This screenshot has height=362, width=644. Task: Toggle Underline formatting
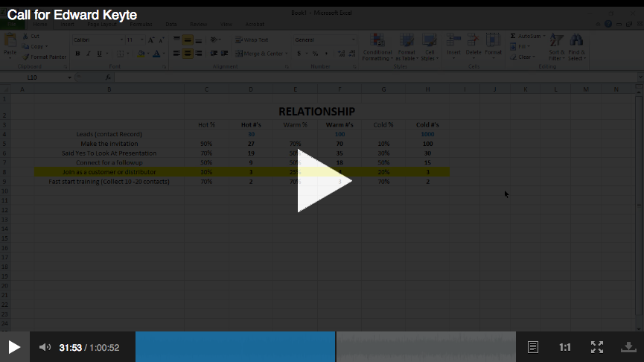100,54
